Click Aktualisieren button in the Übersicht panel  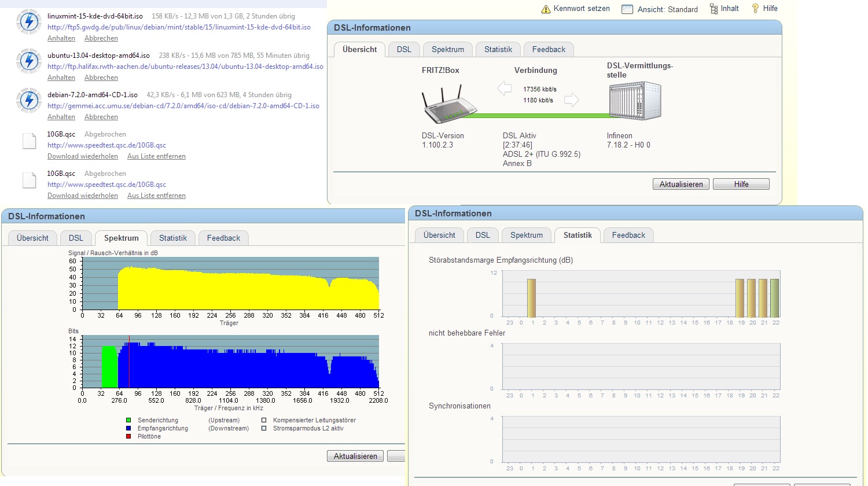pos(681,184)
